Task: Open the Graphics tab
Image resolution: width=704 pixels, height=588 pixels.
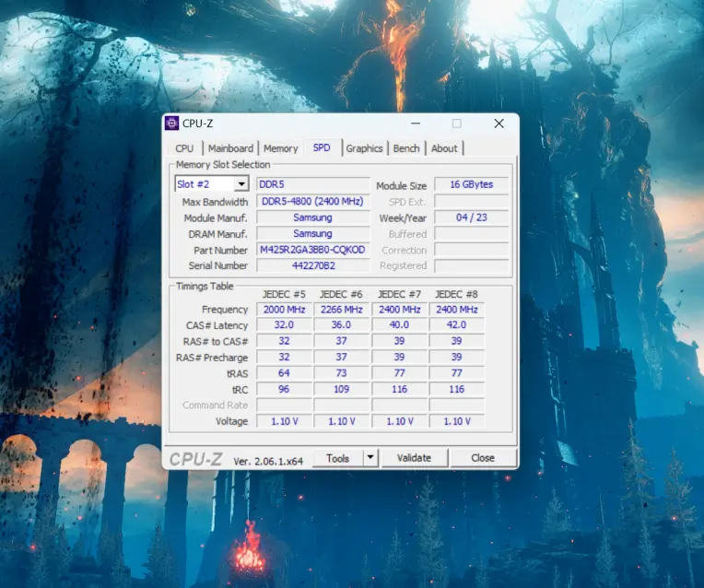Action: pos(364,148)
